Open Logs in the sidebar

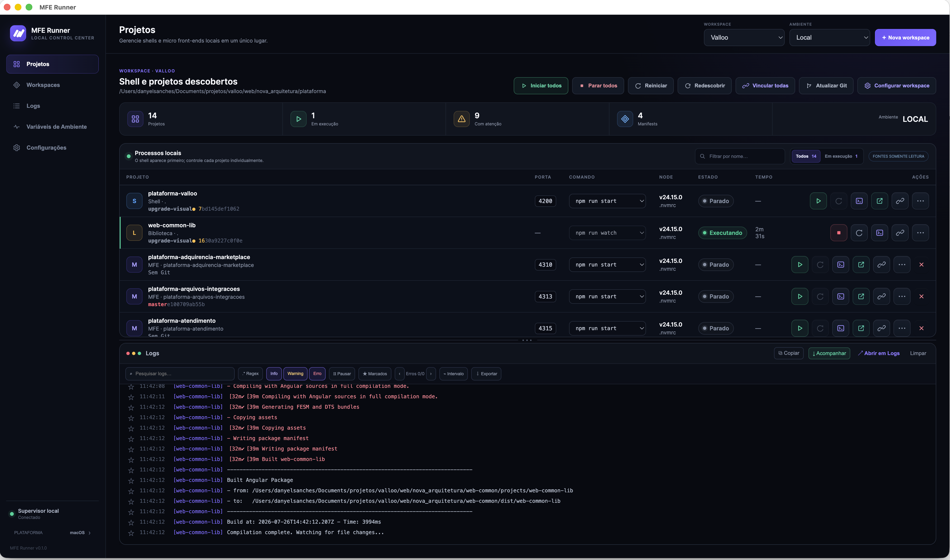pyautogui.click(x=52, y=106)
